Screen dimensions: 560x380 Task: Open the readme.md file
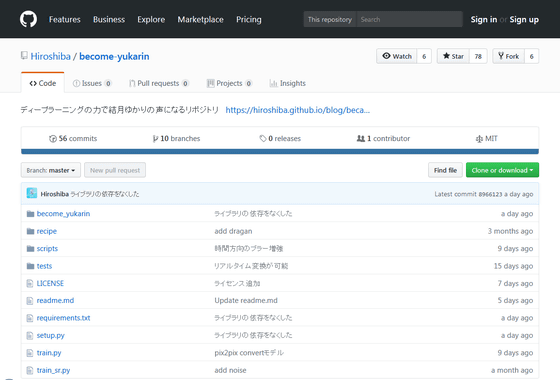pyautogui.click(x=55, y=300)
